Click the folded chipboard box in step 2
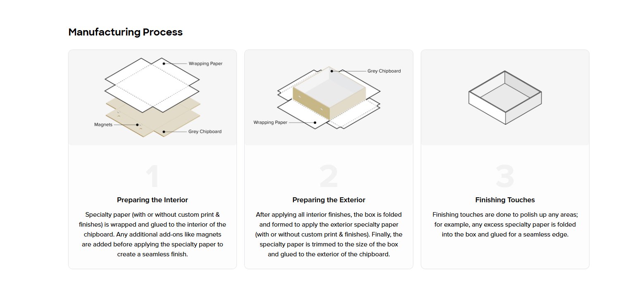 coord(329,94)
